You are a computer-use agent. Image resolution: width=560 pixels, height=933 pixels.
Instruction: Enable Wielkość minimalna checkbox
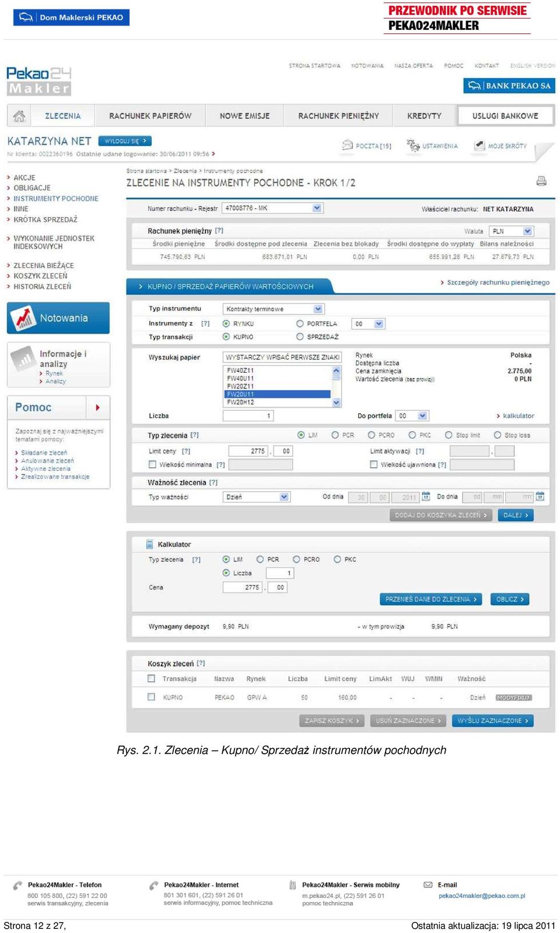pyautogui.click(x=152, y=464)
